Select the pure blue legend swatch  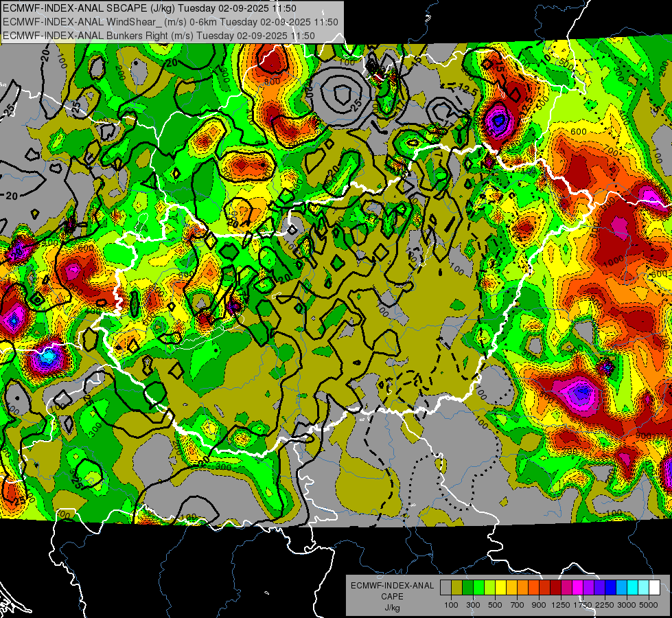click(611, 588)
